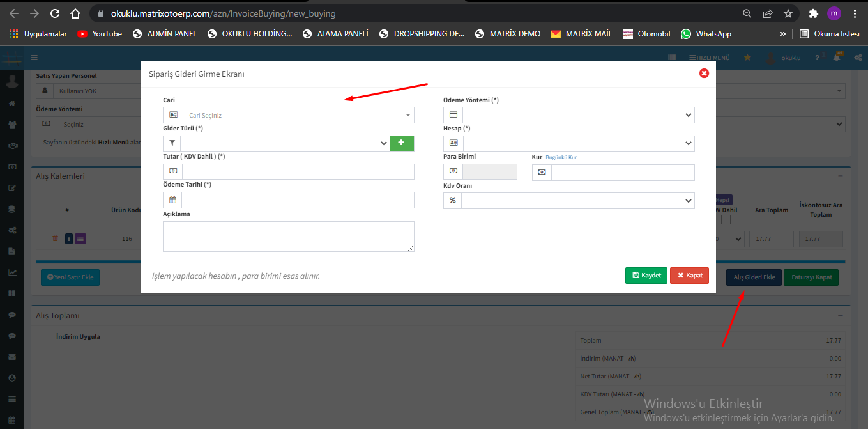Expand the Ödeme Yöntemi dropdown in dialog
This screenshot has width=868, height=429.
pyautogui.click(x=578, y=115)
